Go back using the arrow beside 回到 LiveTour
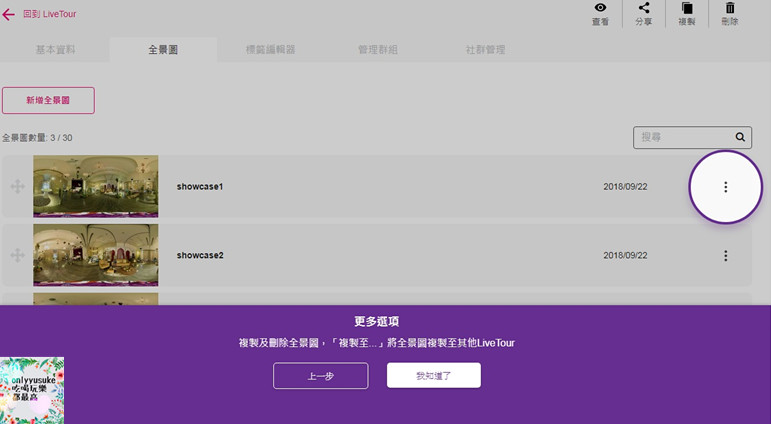 pos(8,14)
